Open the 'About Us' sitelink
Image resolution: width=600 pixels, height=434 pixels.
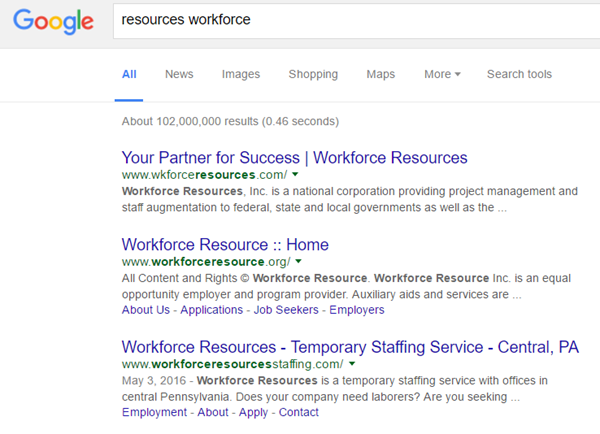pyautogui.click(x=146, y=310)
